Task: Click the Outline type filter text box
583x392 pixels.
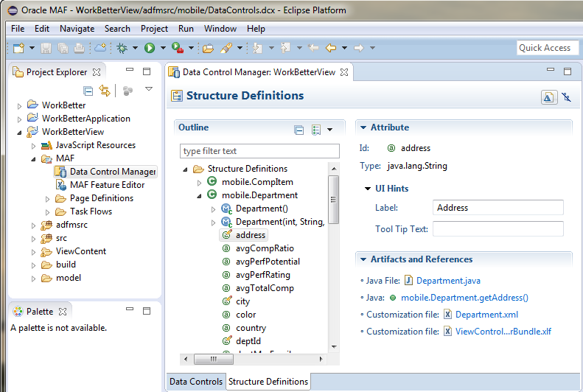Action: [x=259, y=151]
